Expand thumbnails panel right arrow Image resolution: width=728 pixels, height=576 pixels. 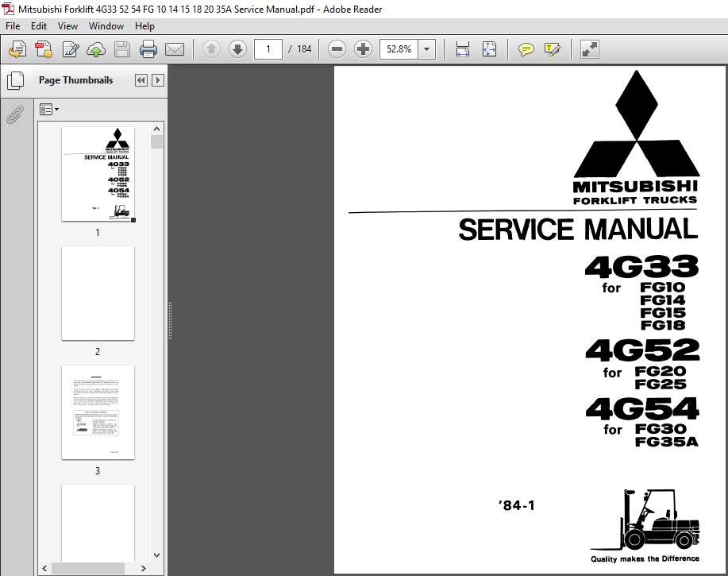pos(158,80)
